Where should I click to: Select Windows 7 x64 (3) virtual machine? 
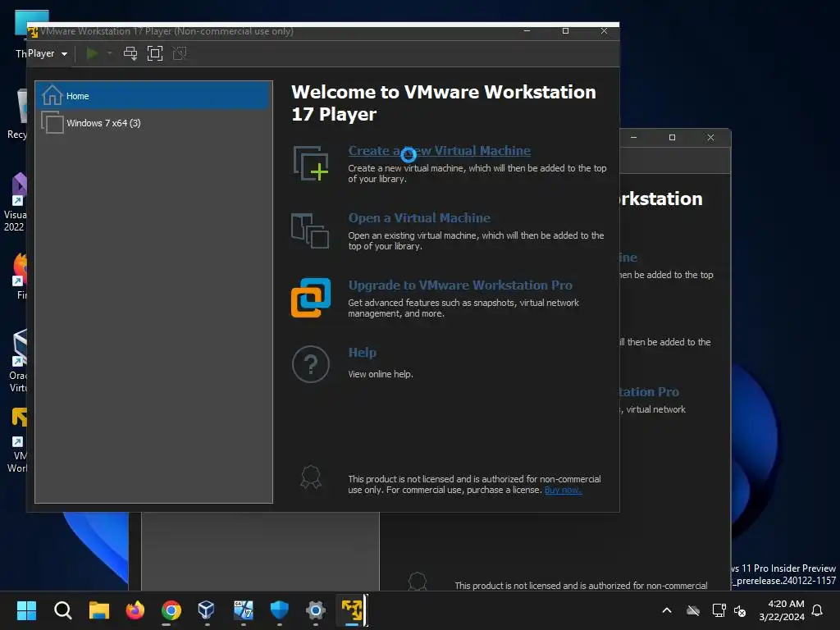coord(153,123)
